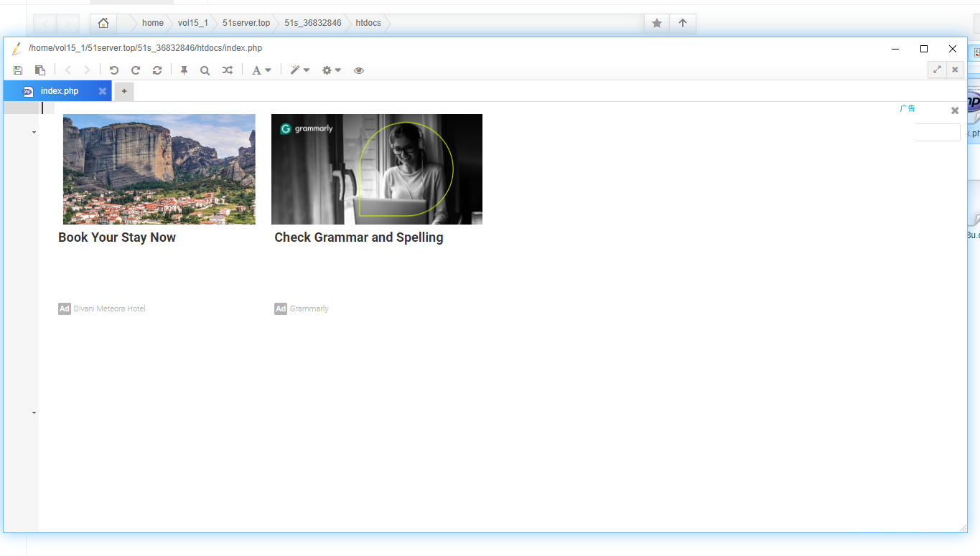980x556 pixels.
Task: Click the Divani Meteora Hotel advertiser label
Action: click(109, 308)
